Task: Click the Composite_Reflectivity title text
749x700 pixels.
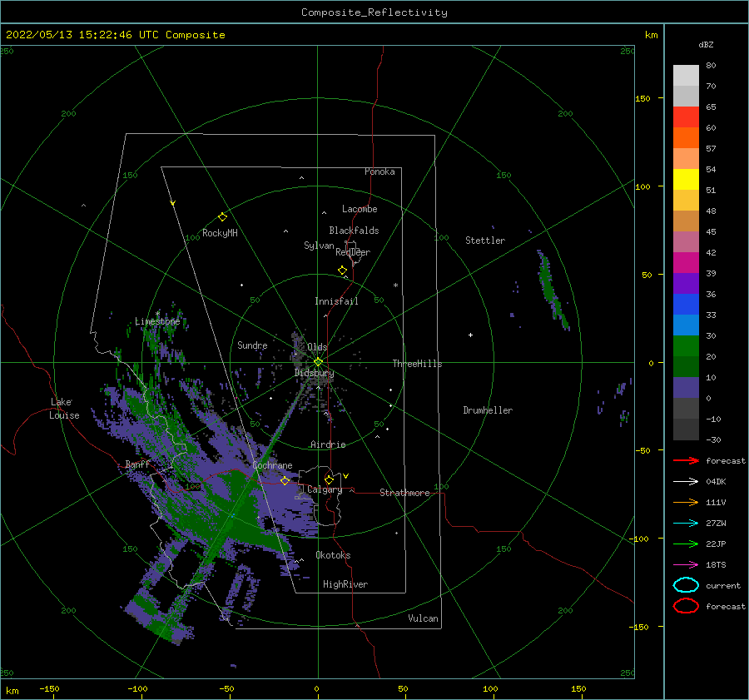Action: tap(374, 12)
